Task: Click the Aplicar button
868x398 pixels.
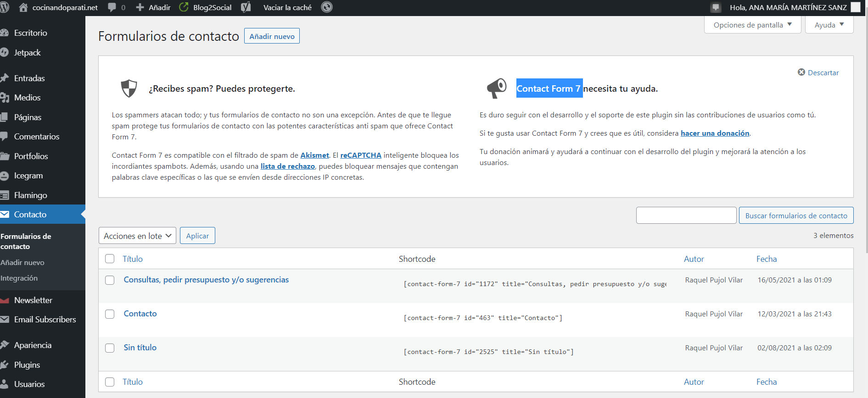Action: [197, 236]
